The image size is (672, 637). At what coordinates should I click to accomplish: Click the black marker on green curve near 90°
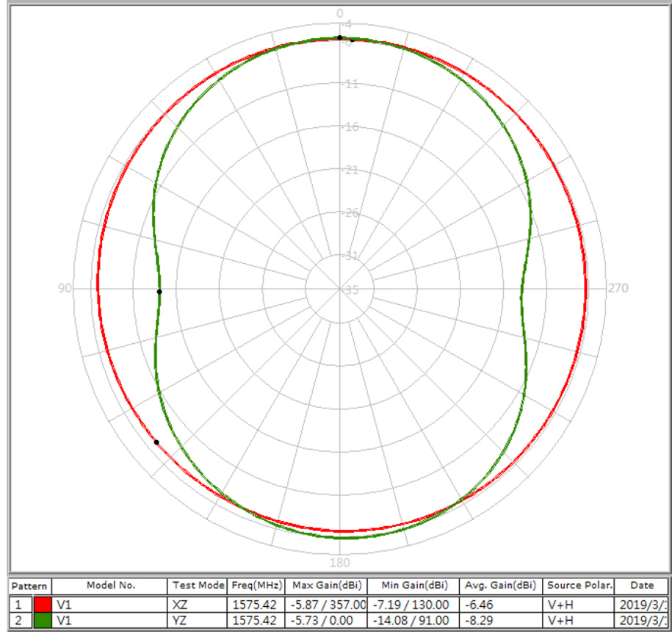159,292
